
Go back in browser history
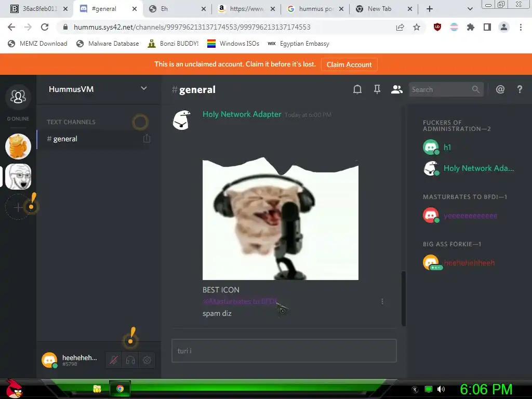11,27
